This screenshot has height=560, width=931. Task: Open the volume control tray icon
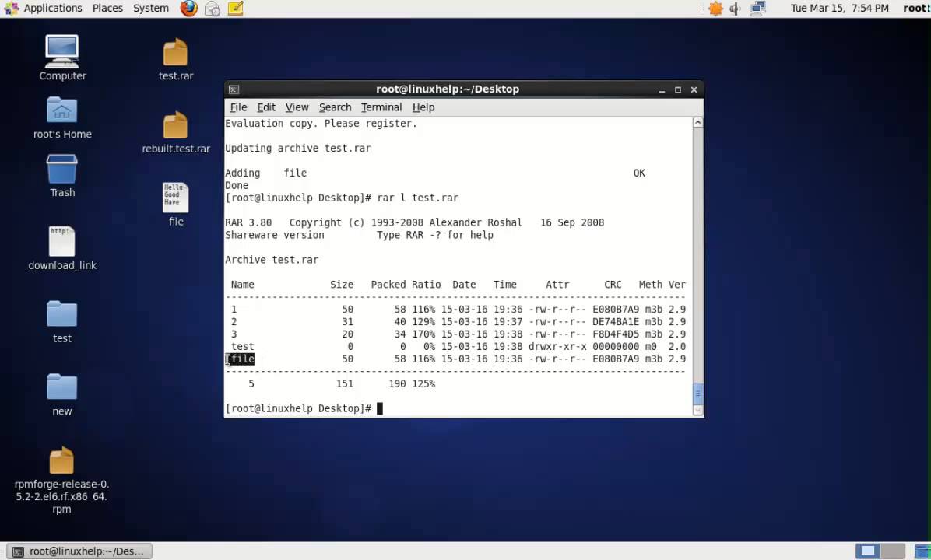736,9
